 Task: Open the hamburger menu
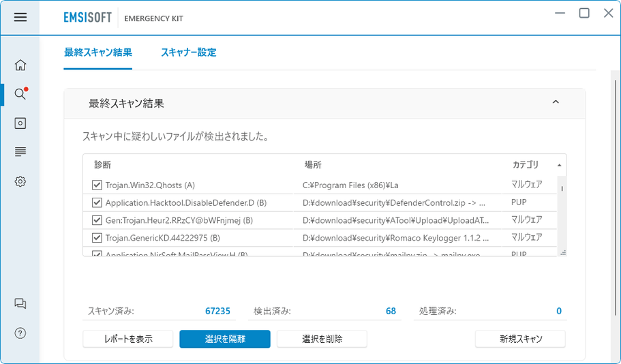20,17
